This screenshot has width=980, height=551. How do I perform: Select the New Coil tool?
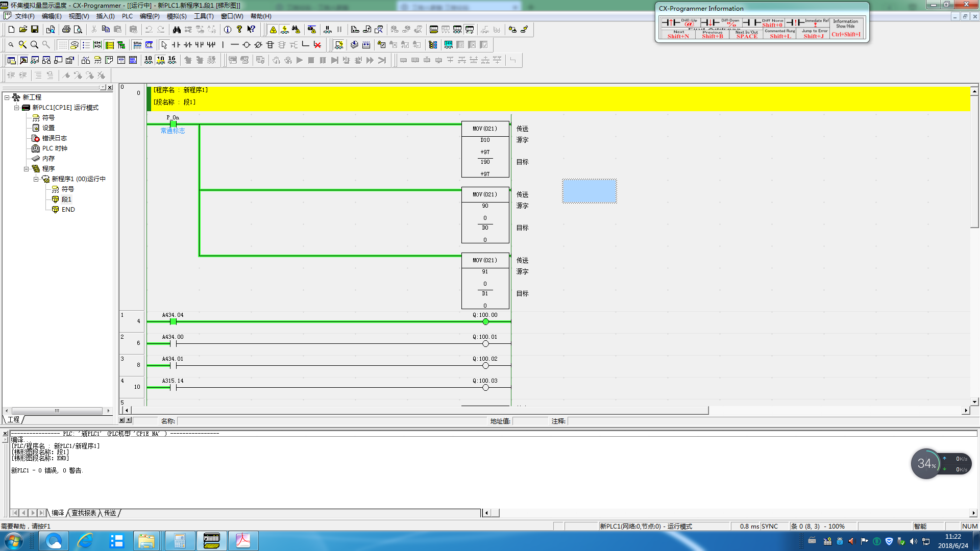pos(247,45)
